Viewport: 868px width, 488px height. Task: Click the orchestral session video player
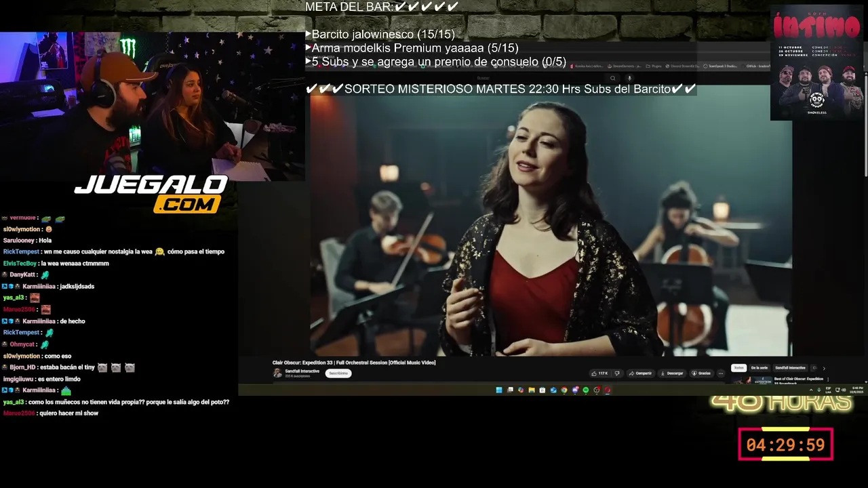(x=551, y=220)
